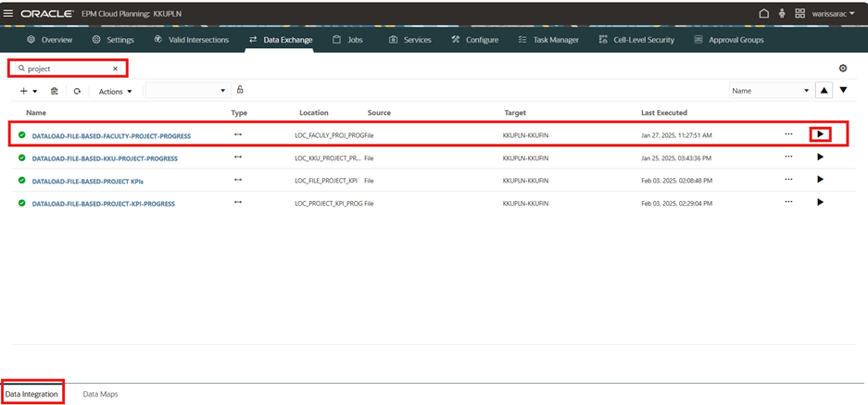Screen dimensions: 868x405
Task: Click the delete trash can icon
Action: pyautogui.click(x=55, y=92)
